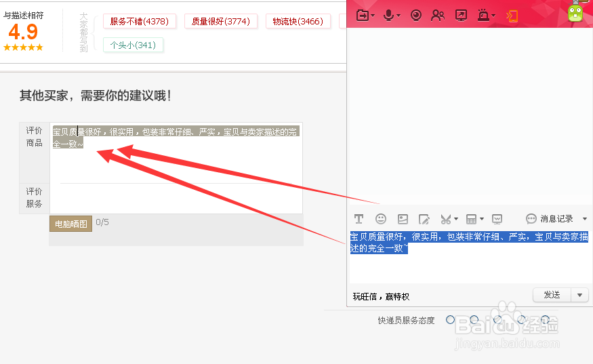The width and height of the screenshot is (593, 364).
Task: Click the five orange stars under 4.9
Action: tap(23, 47)
